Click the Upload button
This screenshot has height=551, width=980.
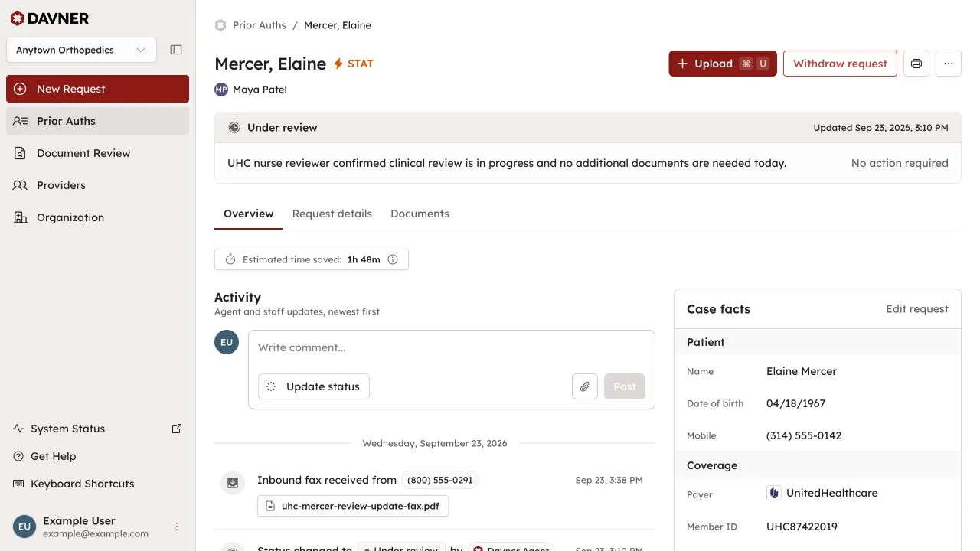click(723, 64)
